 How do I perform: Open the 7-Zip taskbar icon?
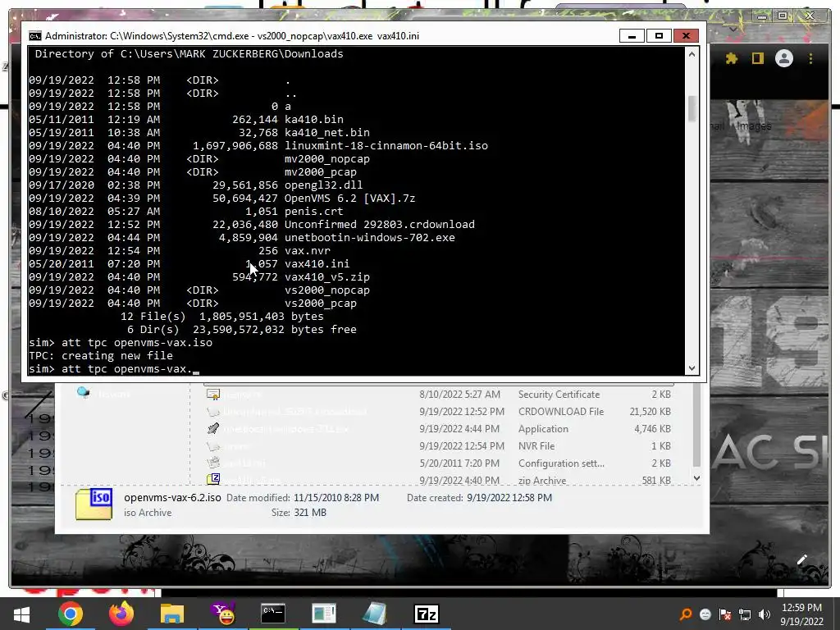[x=427, y=614]
